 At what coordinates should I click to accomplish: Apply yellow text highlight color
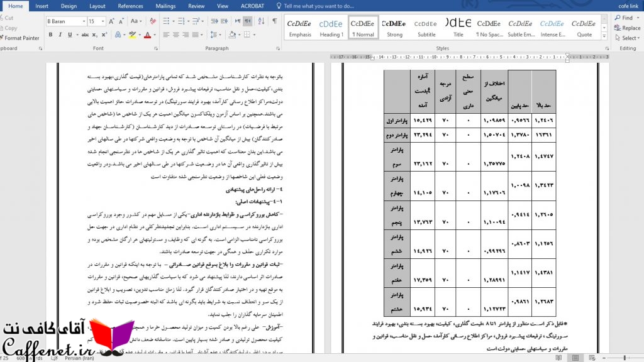point(132,35)
